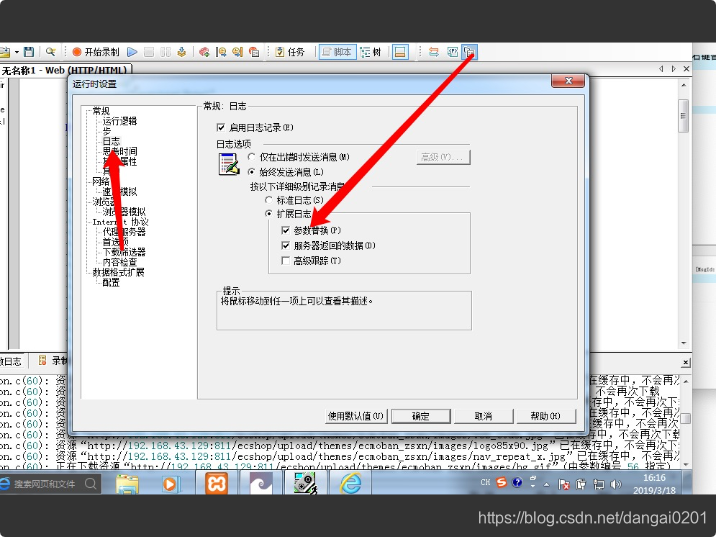
Task: Click the save script disk icon
Action: click(29, 52)
